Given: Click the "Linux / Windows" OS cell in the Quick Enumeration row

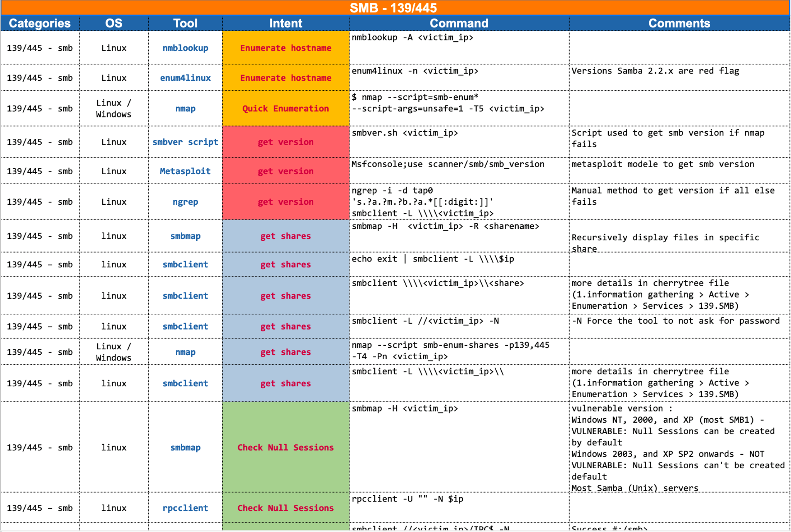Looking at the screenshot, I should (x=114, y=109).
